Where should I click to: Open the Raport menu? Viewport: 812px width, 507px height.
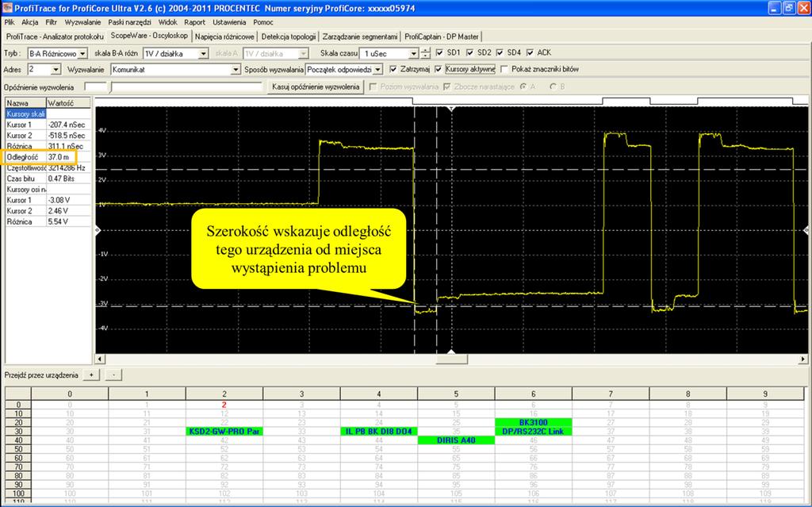tap(195, 22)
